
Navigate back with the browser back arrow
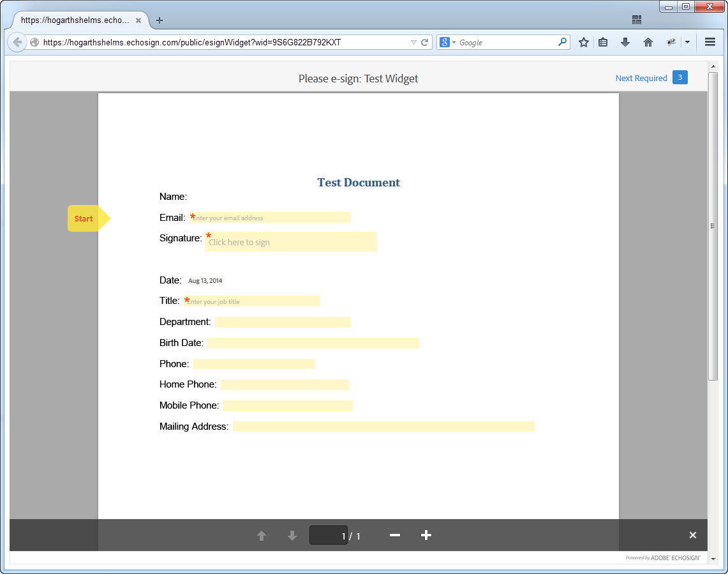point(17,42)
